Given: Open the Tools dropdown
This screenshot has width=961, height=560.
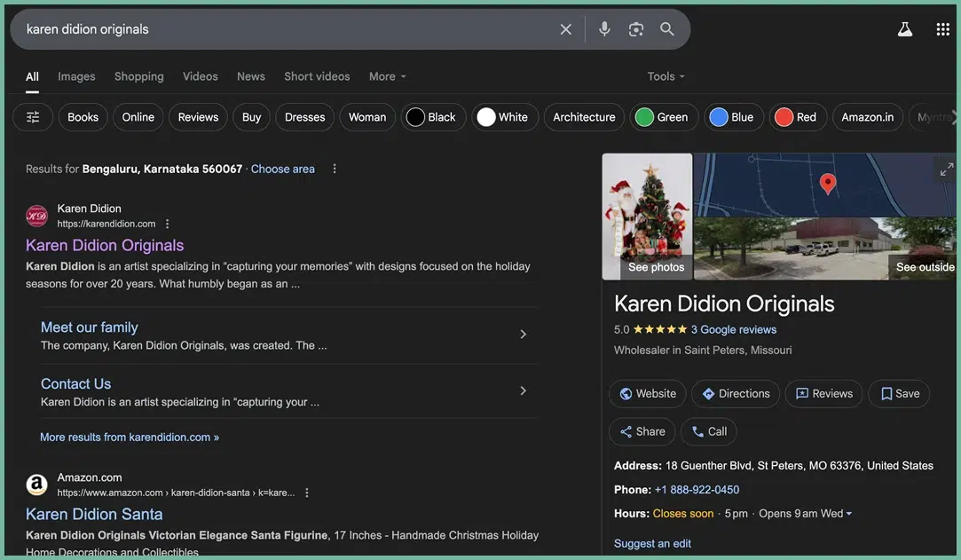Looking at the screenshot, I should click(x=666, y=76).
